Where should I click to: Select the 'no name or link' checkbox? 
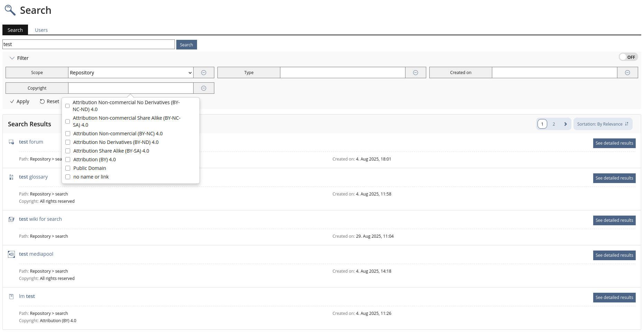68,177
